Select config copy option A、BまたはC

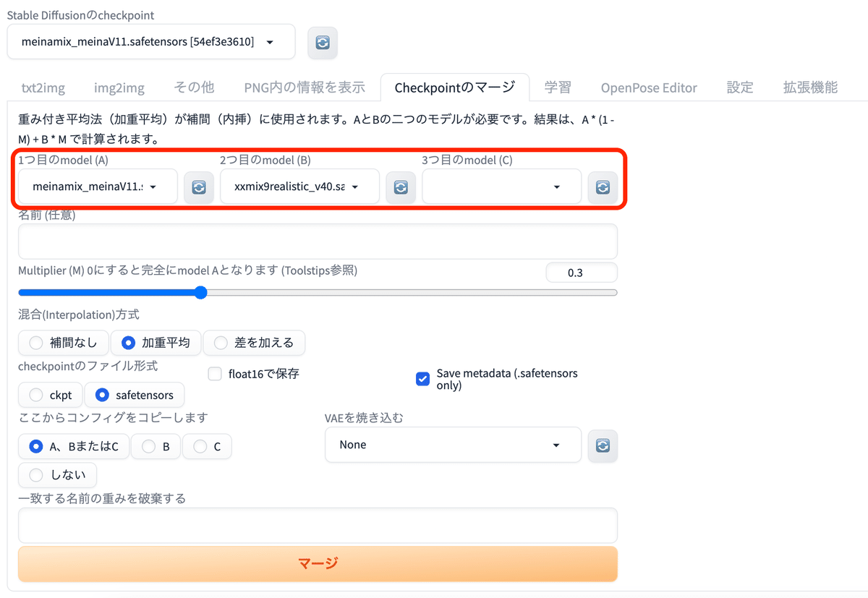(74, 447)
